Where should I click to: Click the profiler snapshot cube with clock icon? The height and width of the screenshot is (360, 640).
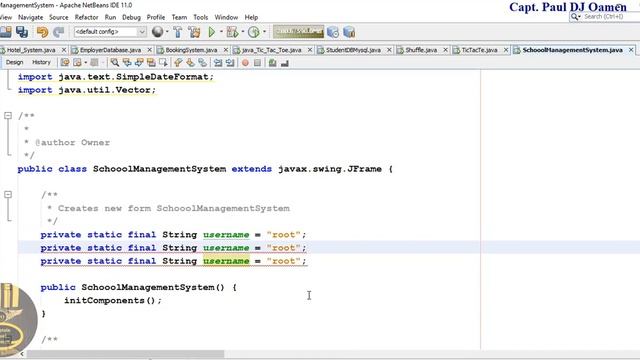[x=333, y=32]
